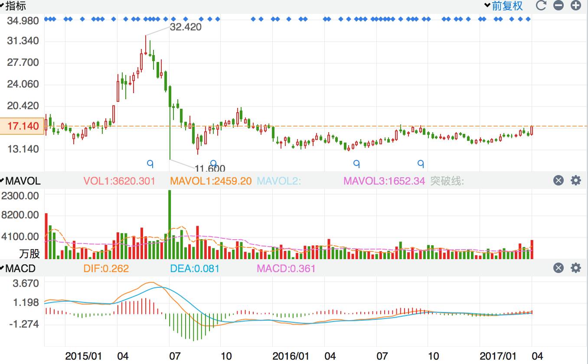
Task: Click the tallest green volume bar at 2015/07
Action: [170, 224]
